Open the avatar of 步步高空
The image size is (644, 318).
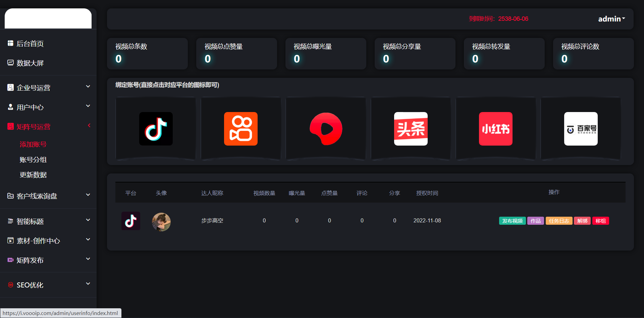click(x=161, y=222)
